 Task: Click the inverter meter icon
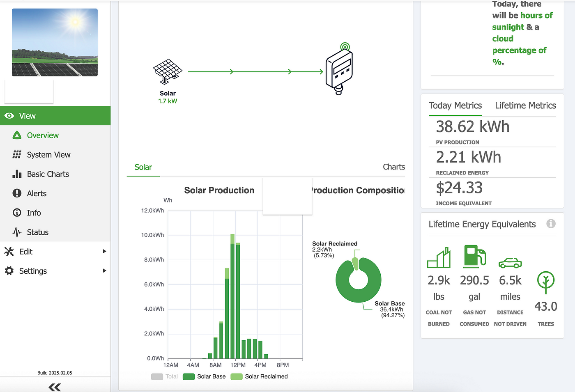tap(339, 70)
